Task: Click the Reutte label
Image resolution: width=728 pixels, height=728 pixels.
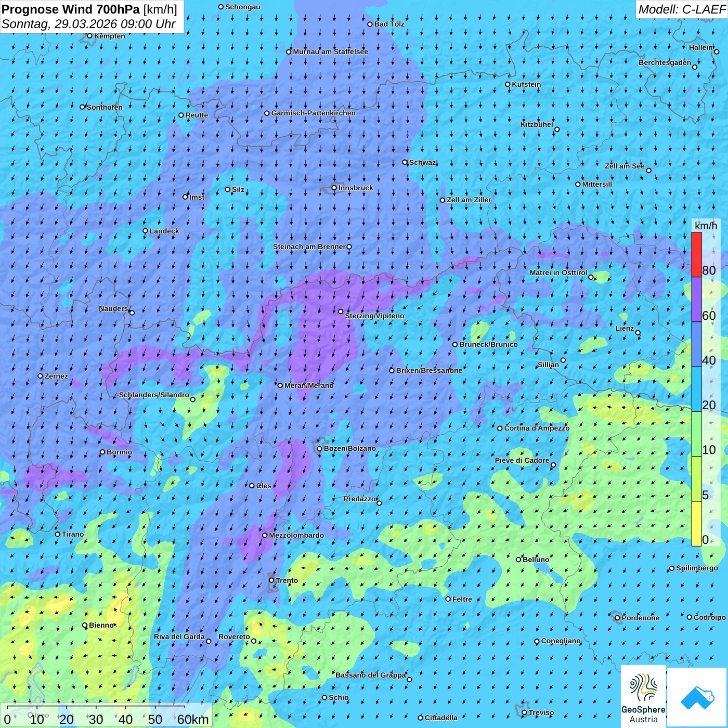Action: (197, 115)
